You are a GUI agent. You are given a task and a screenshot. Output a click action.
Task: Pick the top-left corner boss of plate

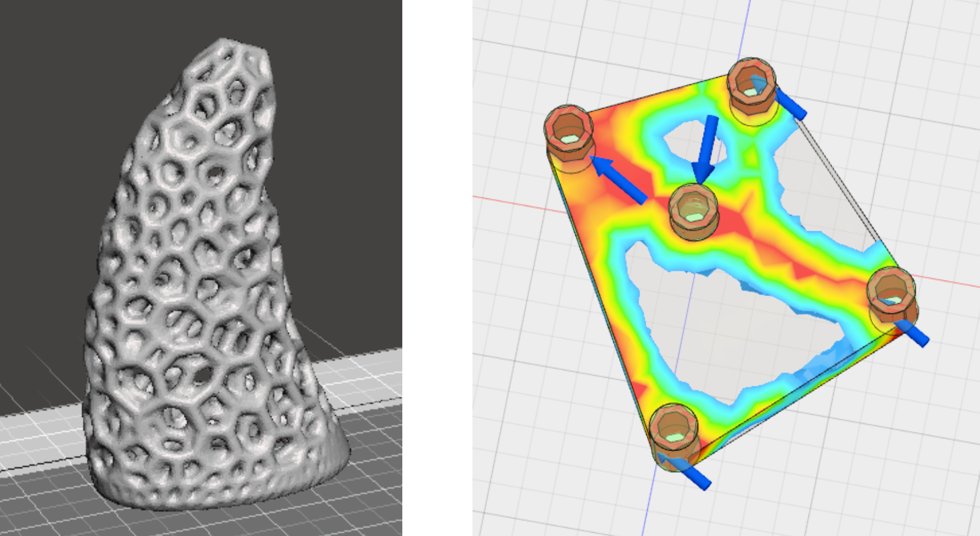tap(569, 138)
